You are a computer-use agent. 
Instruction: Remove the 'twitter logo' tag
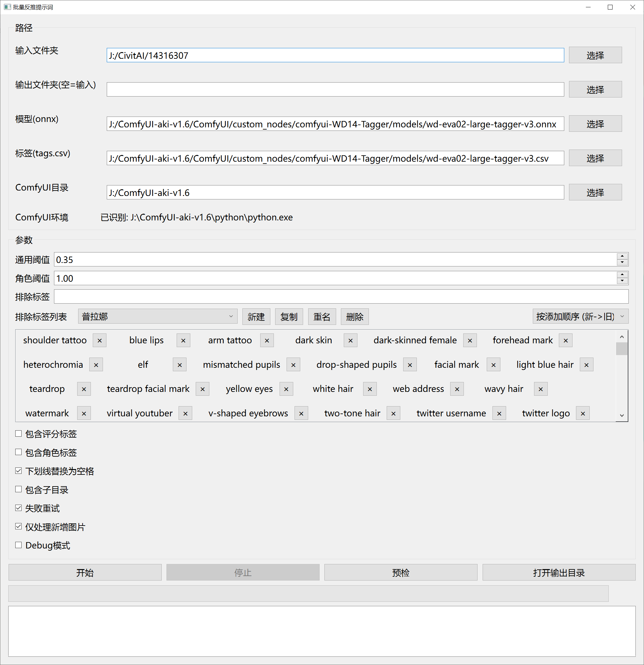pyautogui.click(x=583, y=413)
